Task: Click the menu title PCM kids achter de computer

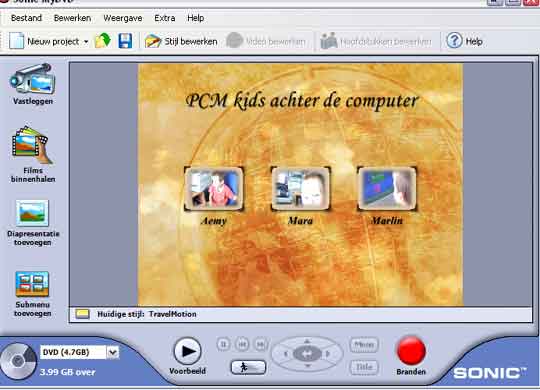Action: click(x=302, y=101)
